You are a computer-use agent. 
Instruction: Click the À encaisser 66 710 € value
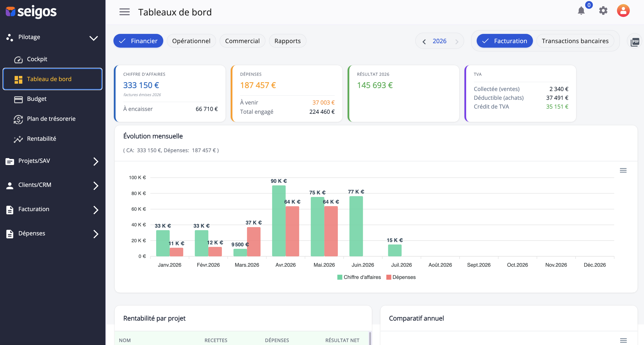point(206,109)
